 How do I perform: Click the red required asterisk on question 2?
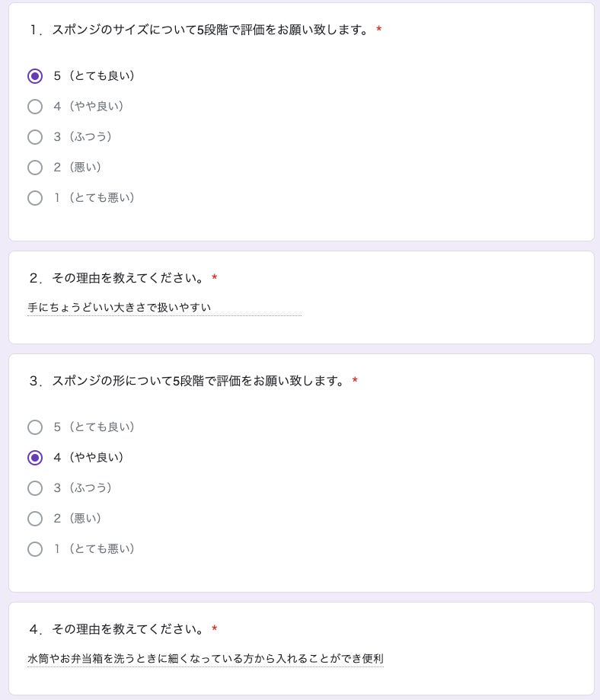pos(215,278)
